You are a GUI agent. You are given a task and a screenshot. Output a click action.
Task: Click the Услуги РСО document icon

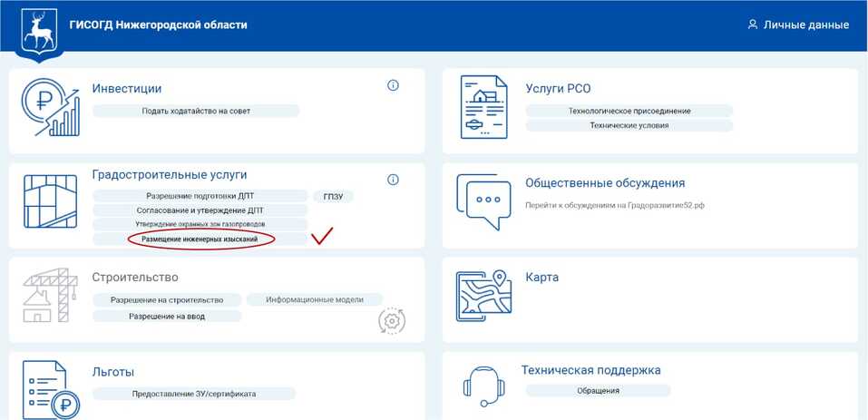pyautogui.click(x=483, y=107)
